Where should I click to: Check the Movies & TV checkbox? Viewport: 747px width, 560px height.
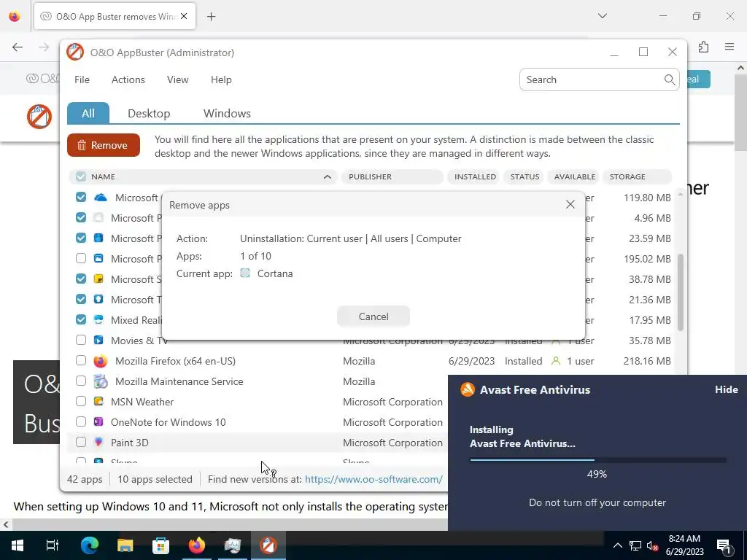pyautogui.click(x=81, y=340)
